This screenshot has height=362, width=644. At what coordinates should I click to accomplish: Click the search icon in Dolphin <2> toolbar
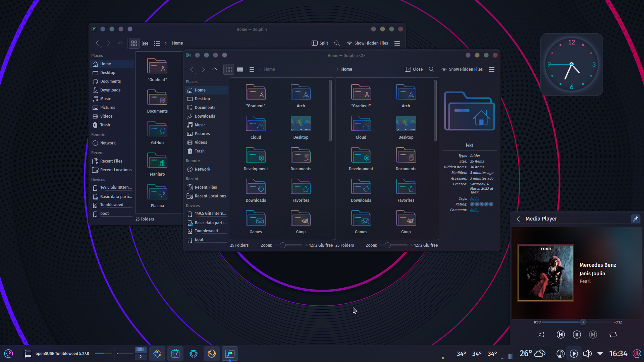pyautogui.click(x=432, y=69)
